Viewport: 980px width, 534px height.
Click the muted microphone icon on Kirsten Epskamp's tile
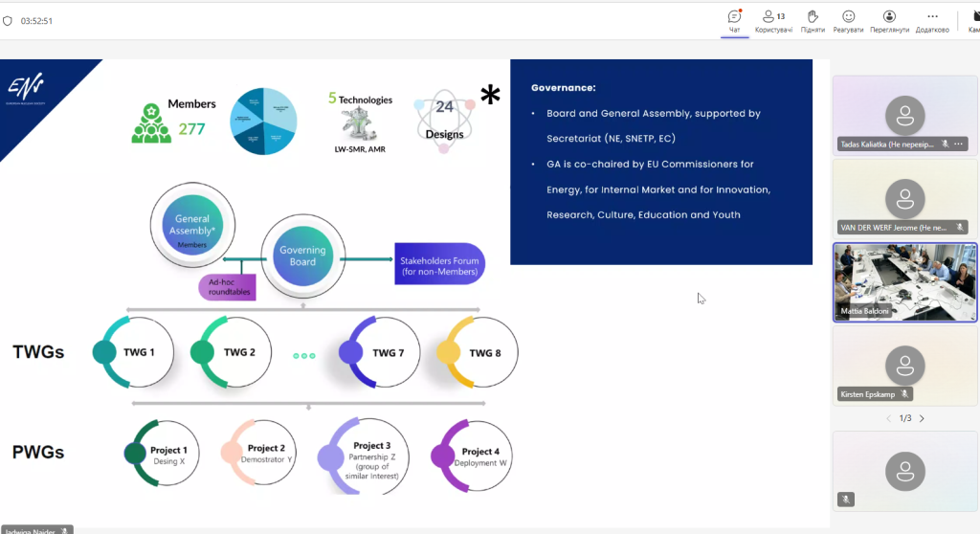(x=904, y=393)
